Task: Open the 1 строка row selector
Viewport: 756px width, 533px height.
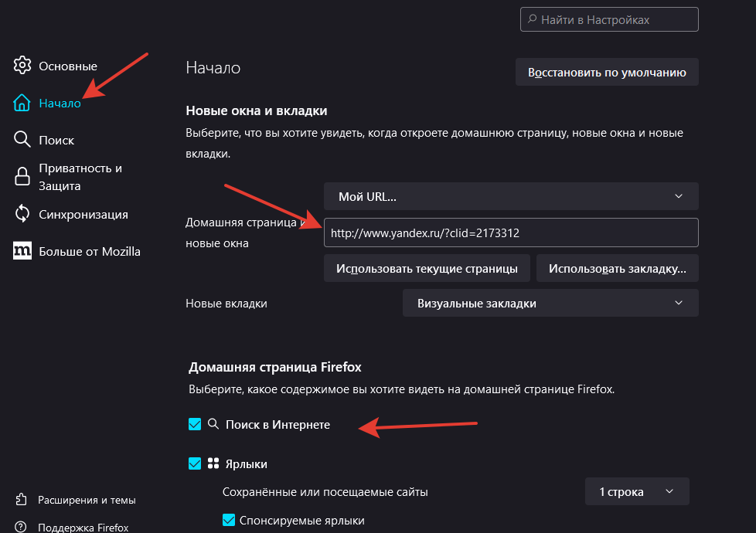Action: (x=636, y=491)
